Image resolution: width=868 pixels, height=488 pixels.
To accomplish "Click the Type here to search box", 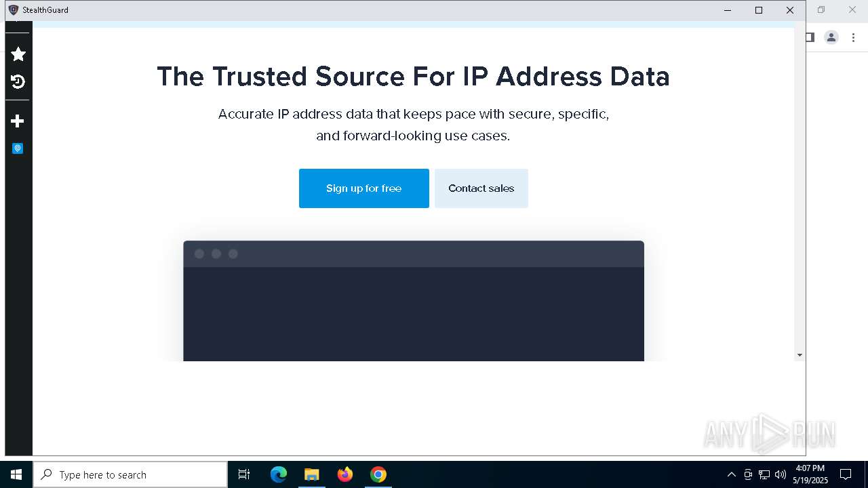I will pos(130,474).
